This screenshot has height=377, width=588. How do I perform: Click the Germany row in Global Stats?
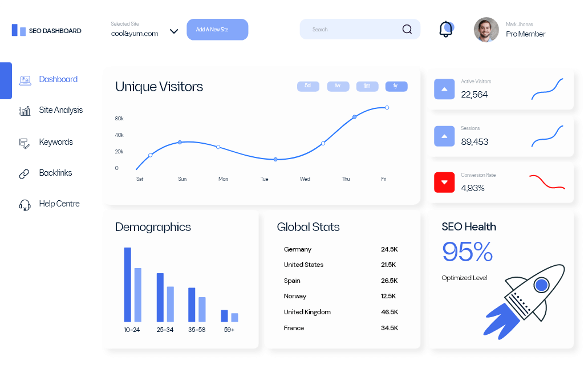[x=340, y=249]
